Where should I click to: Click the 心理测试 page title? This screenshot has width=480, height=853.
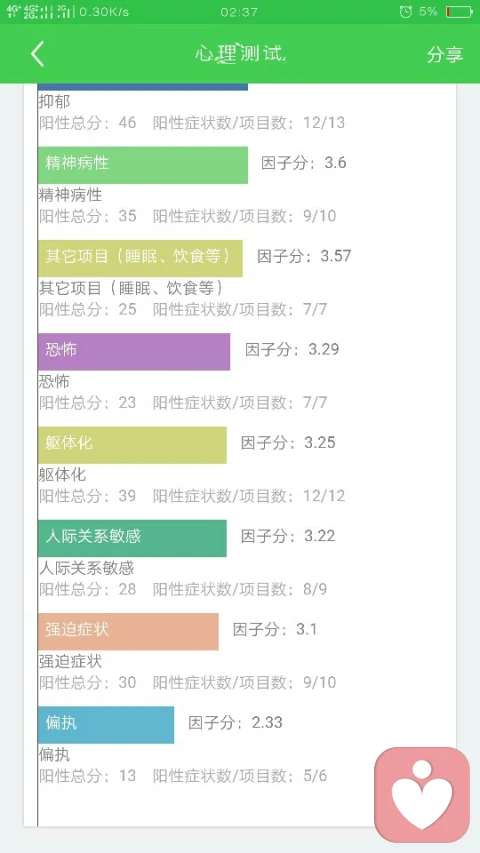coord(240,53)
